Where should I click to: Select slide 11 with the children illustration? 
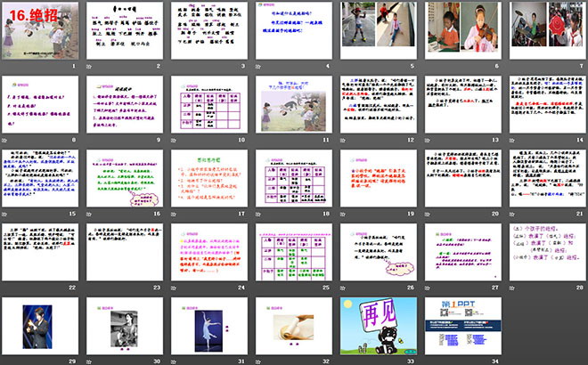pyautogui.click(x=293, y=105)
